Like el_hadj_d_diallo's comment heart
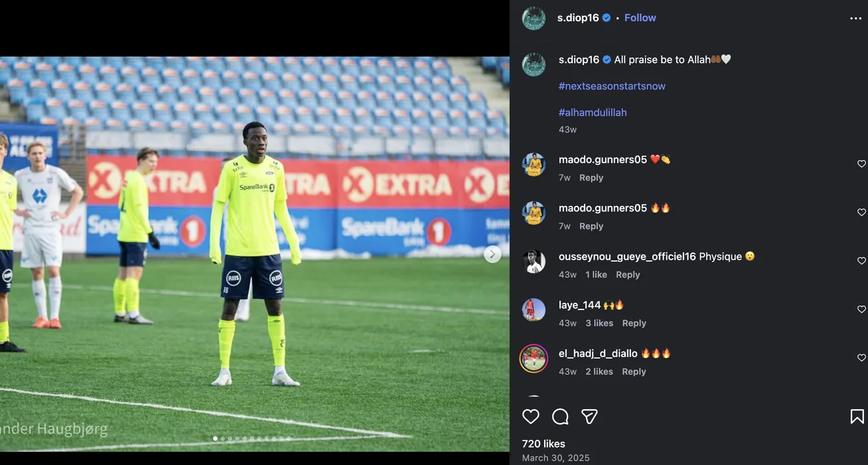This screenshot has width=868, height=465. click(861, 358)
